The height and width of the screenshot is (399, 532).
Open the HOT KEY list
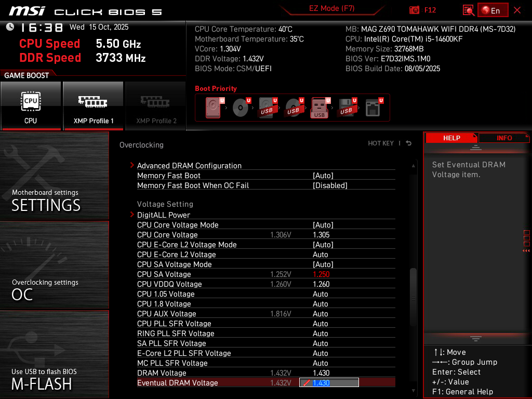coord(381,143)
